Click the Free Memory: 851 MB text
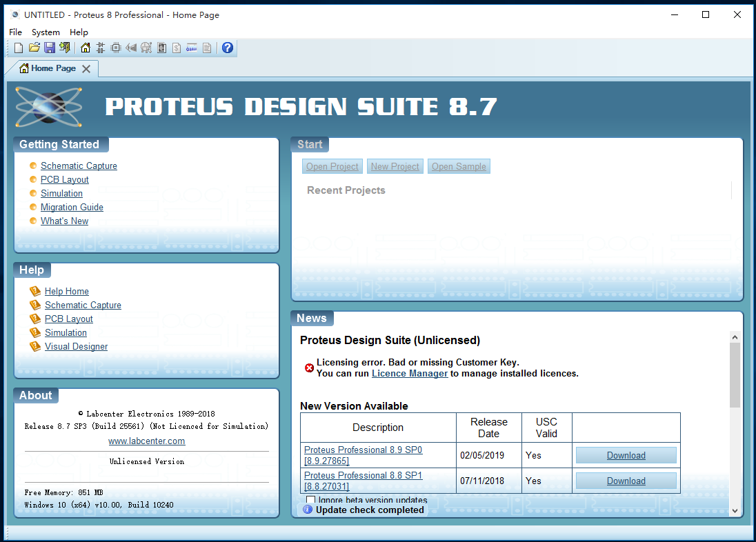 pos(63,492)
